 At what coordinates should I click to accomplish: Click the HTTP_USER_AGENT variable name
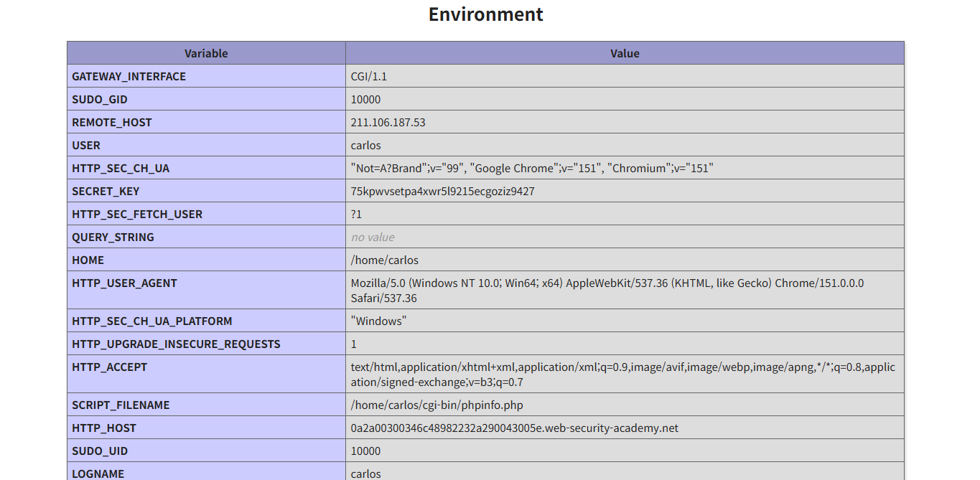point(124,283)
